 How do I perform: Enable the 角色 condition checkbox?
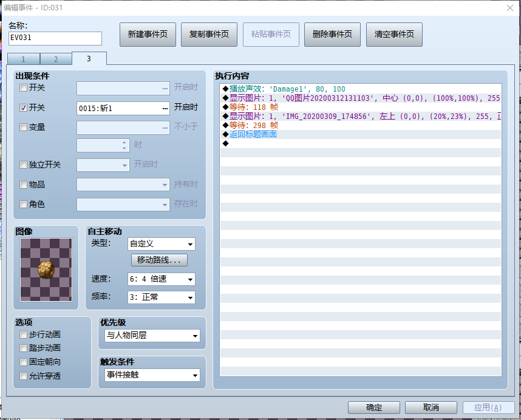click(x=23, y=204)
